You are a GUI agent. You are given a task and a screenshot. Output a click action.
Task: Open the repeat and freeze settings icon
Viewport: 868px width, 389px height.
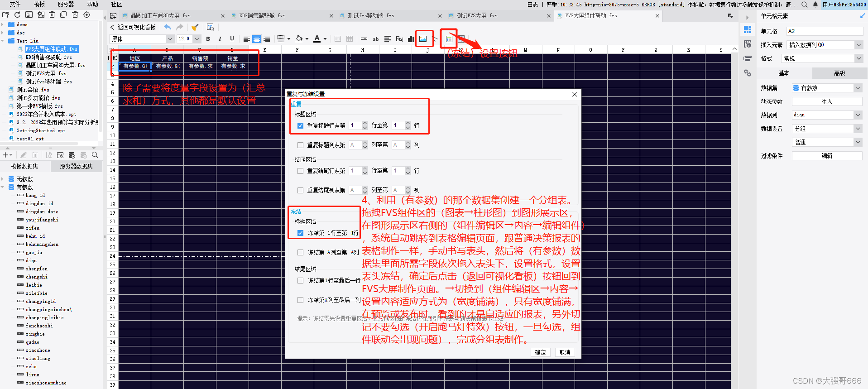click(x=449, y=39)
